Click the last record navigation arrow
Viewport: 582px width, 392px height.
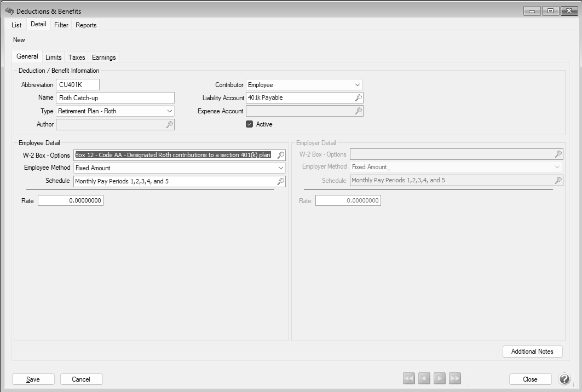click(454, 378)
